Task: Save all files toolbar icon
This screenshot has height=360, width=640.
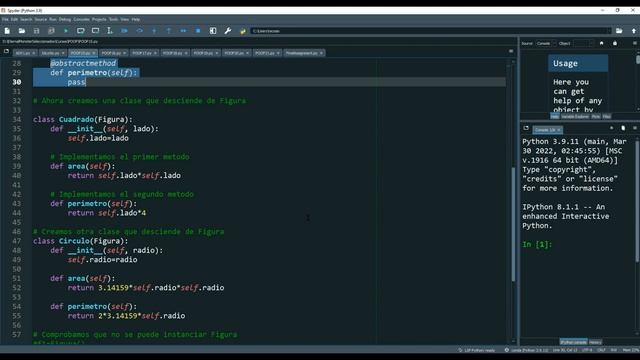Action: click(51, 31)
